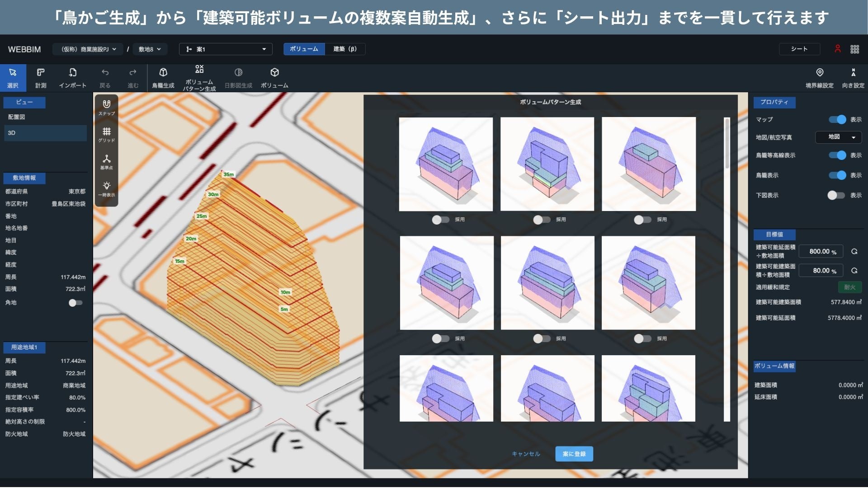
Task: Switch to the 建築 (β) tab
Action: [344, 49]
